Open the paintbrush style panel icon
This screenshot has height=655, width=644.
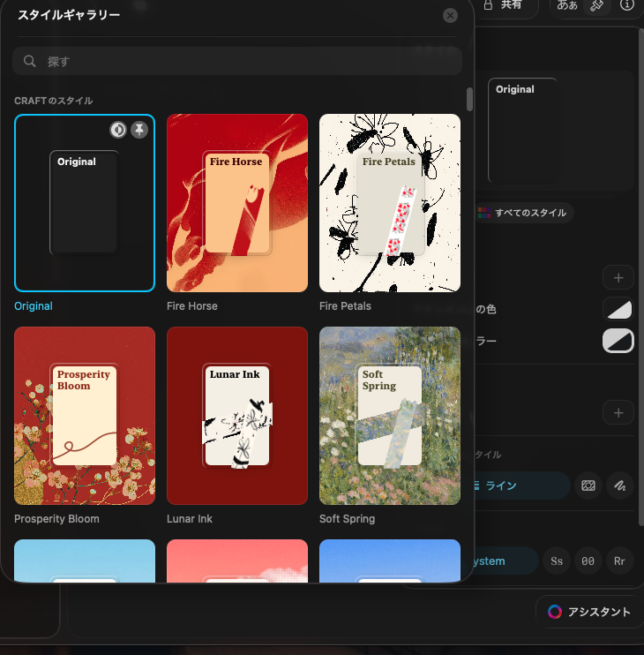pos(597,5)
